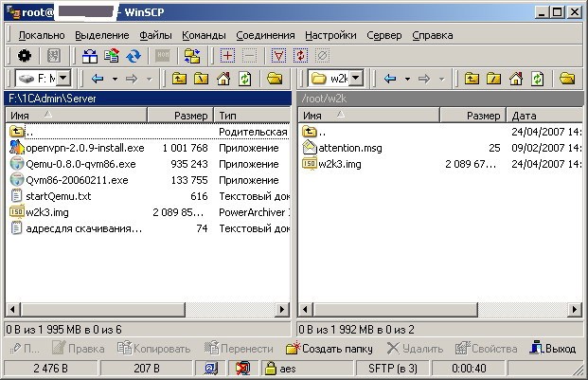Click the local panel open-folder icon
The width and height of the screenshot is (588, 380).
[x=275, y=79]
